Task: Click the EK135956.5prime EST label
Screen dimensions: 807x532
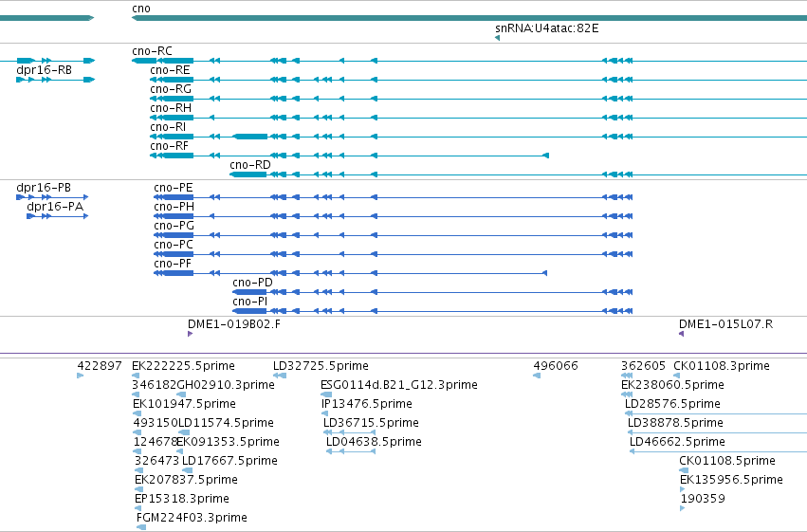Action: (x=731, y=480)
